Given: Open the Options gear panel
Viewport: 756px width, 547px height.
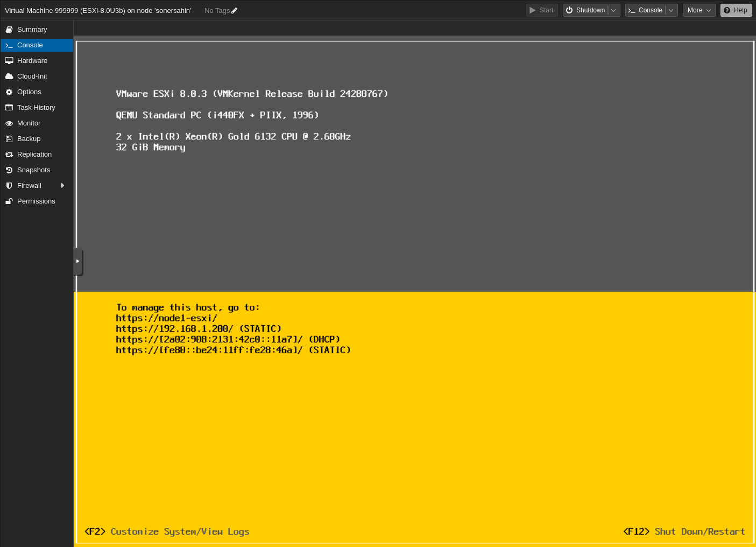Looking at the screenshot, I should (29, 92).
